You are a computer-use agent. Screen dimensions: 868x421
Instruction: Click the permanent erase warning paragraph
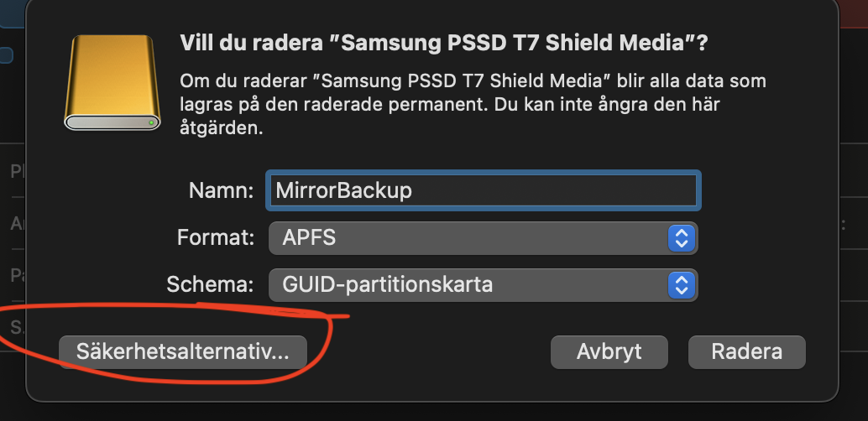click(x=473, y=105)
